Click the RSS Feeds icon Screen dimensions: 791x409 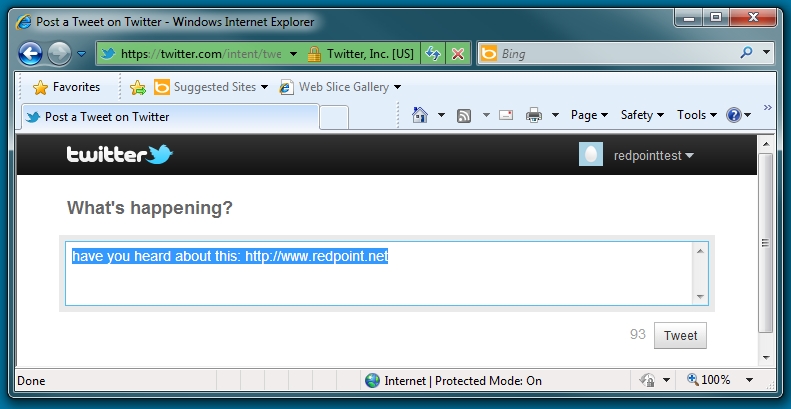click(x=464, y=115)
